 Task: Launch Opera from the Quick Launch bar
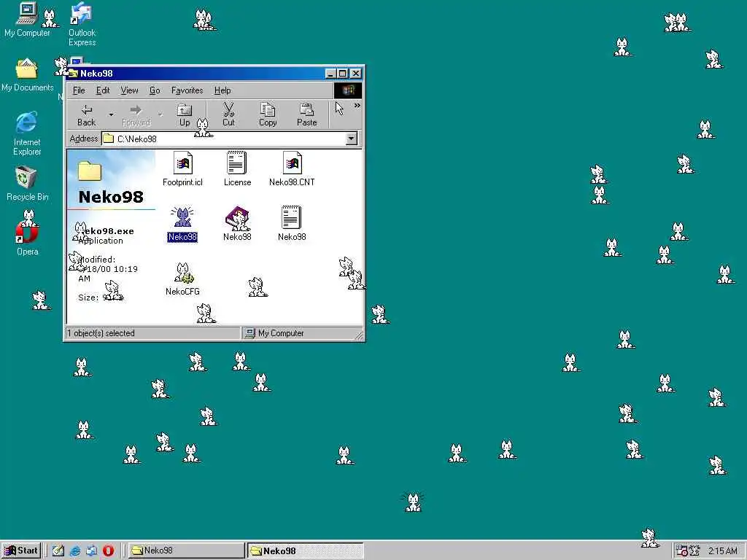(108, 551)
